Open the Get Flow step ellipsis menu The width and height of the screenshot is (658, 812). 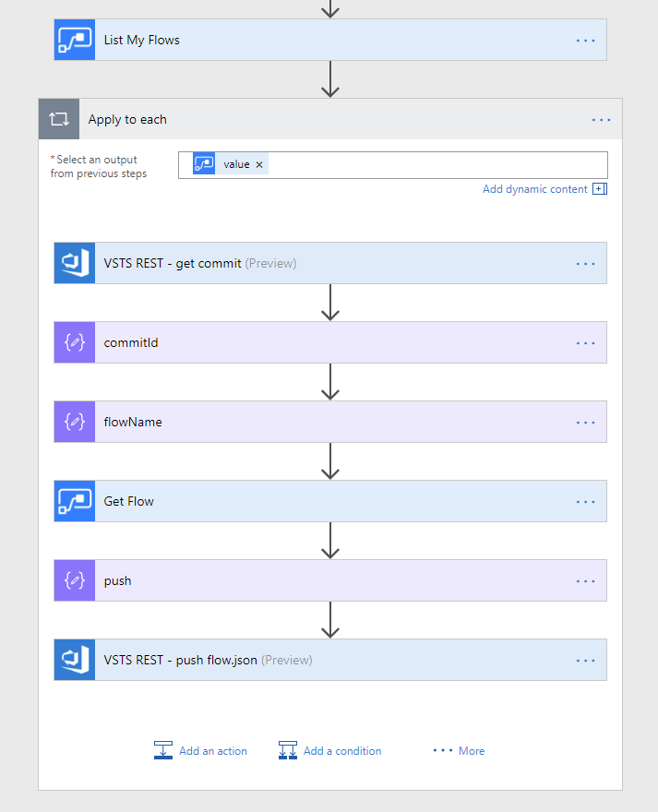[585, 502]
